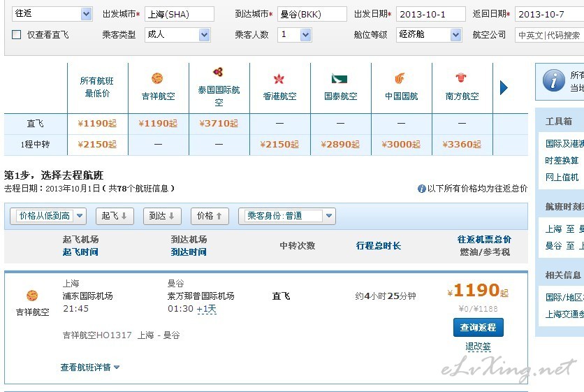Open 网上值机 tool link
Image resolution: width=584 pixels, height=392 pixels.
pyautogui.click(x=562, y=177)
